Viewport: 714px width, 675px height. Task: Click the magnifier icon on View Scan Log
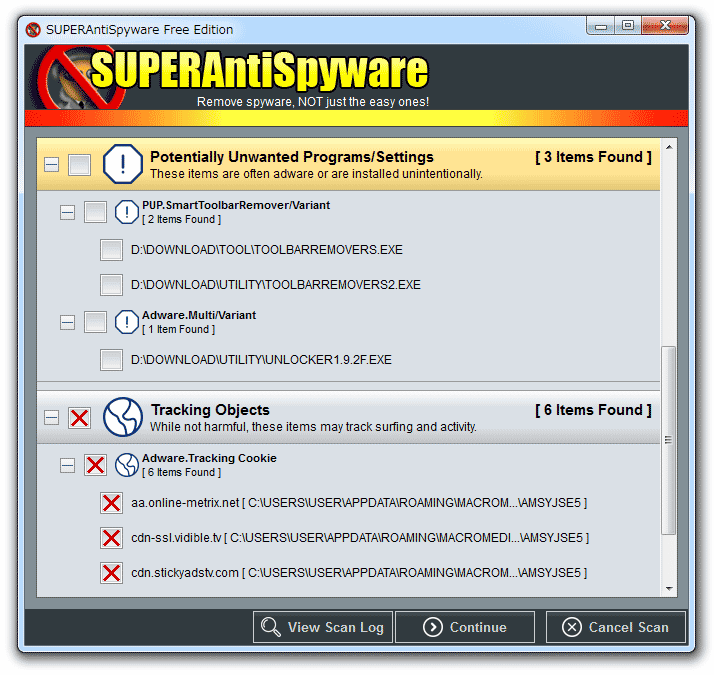coord(270,627)
